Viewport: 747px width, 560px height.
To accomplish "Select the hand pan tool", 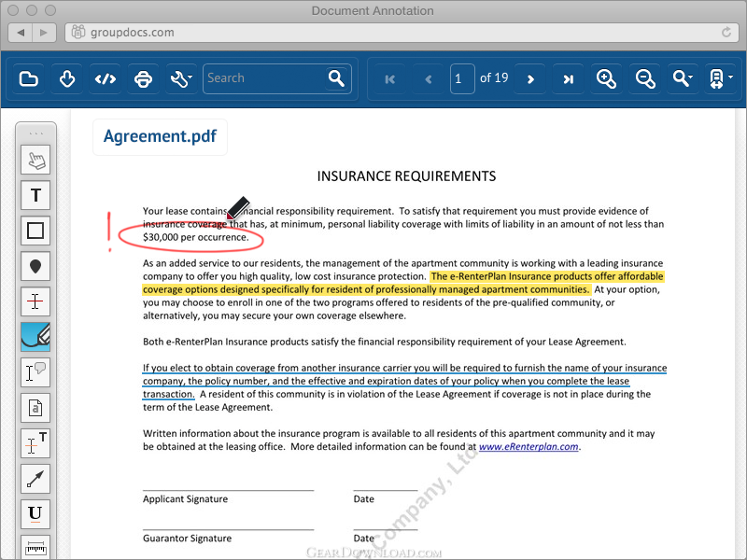I will (35, 160).
